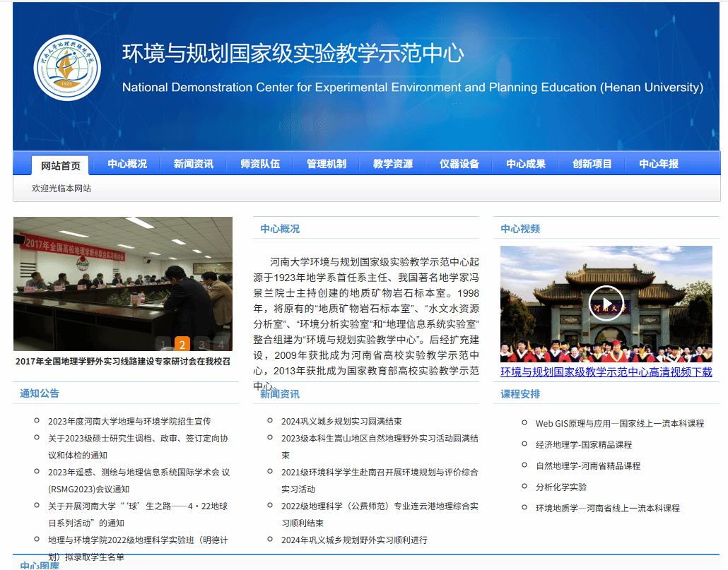728x570 pixels.
Task: Open 2023年度河南大学地理与环境学院招生宣传 notice
Action: coord(129,421)
